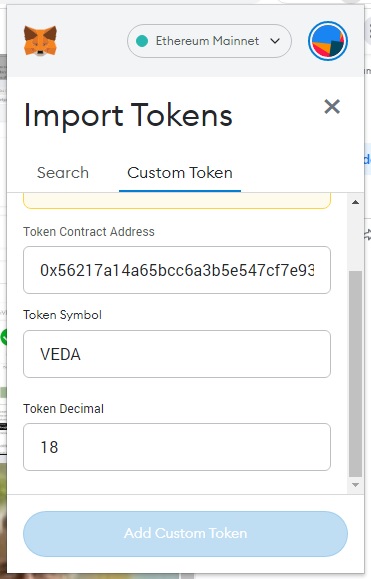The width and height of the screenshot is (371, 579).
Task: Close the Import Tokens dialog
Action: pyautogui.click(x=332, y=107)
